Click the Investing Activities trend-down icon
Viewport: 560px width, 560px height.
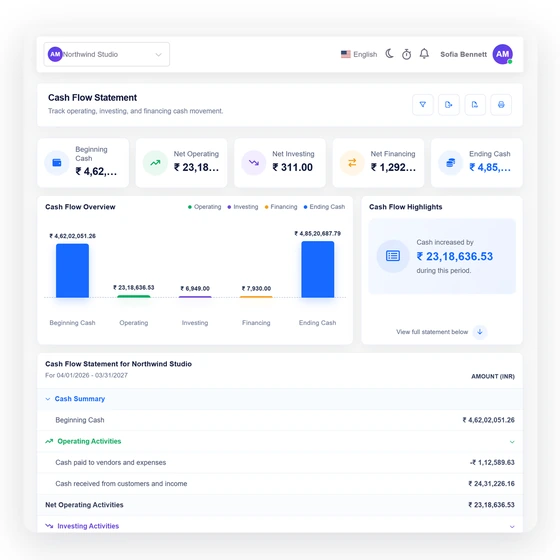coord(49,526)
